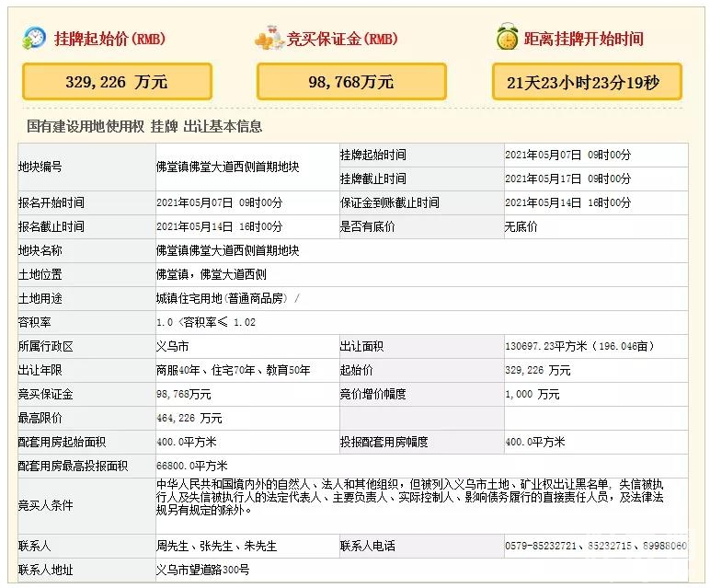Viewport: 710px width, 588px height.
Task: Click the 挂牌起始价 (RMB) heading
Action: coord(110,40)
